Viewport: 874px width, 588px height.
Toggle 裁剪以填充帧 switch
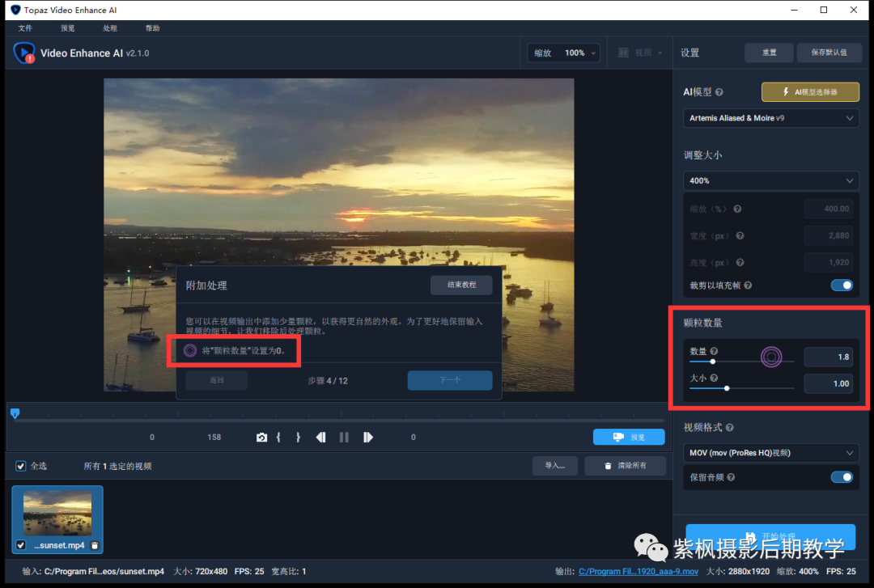click(842, 286)
